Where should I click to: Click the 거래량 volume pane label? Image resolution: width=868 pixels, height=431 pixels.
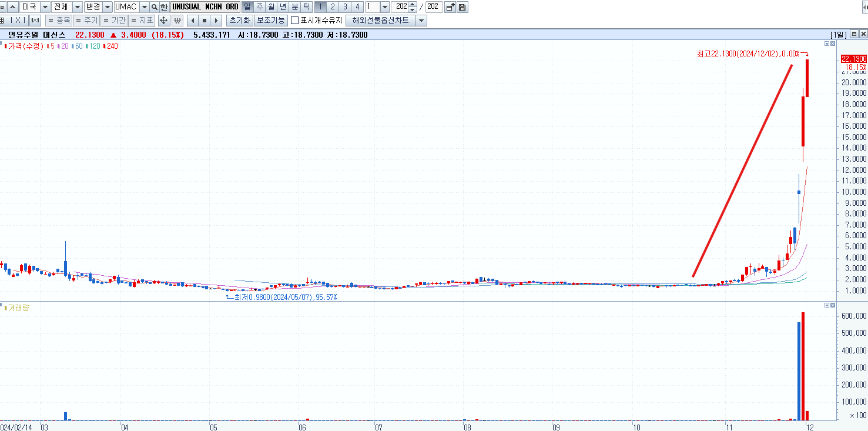[x=18, y=308]
